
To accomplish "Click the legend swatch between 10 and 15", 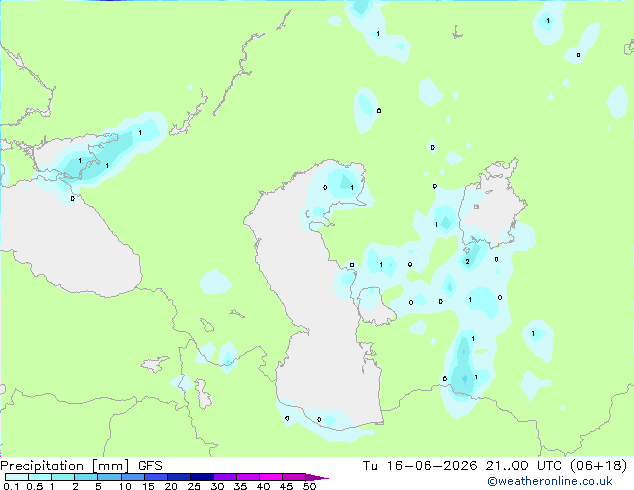I will pyautogui.click(x=132, y=477).
